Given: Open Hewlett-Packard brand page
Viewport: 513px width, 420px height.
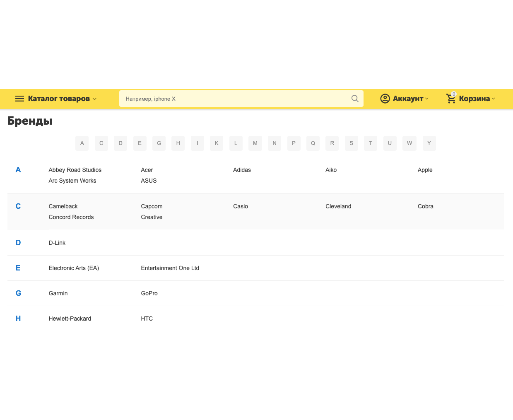Looking at the screenshot, I should point(70,319).
